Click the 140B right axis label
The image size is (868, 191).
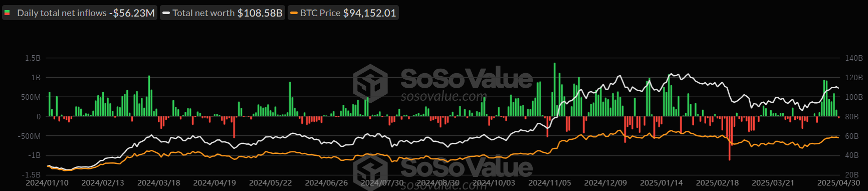tap(854, 58)
